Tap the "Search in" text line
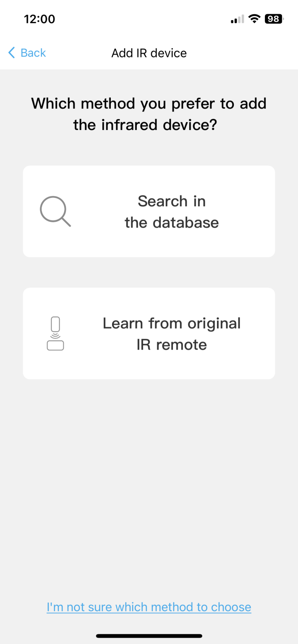The image size is (298, 644). tap(172, 201)
